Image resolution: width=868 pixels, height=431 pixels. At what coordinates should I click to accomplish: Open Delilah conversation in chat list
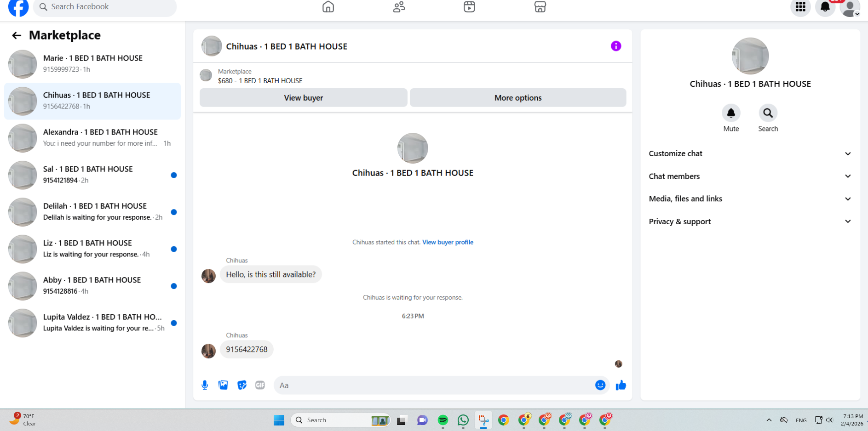(x=92, y=212)
